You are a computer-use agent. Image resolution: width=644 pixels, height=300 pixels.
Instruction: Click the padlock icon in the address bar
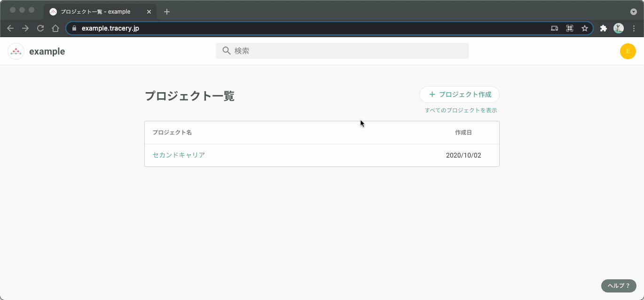click(x=74, y=28)
